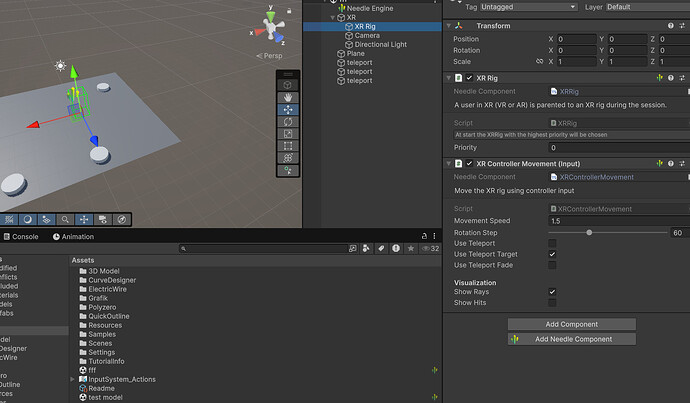The height and width of the screenshot is (403, 690).
Task: Click the Rotation Step slider handle
Action: tap(589, 233)
